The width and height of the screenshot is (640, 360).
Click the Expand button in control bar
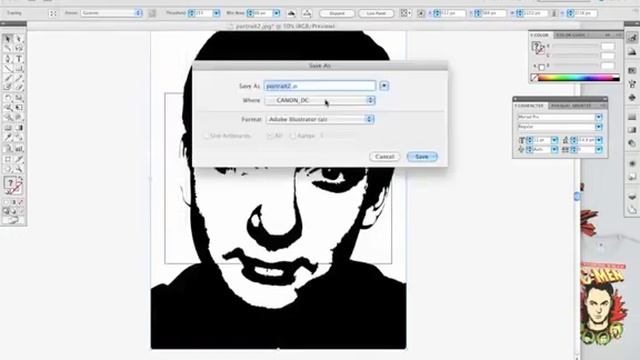337,13
